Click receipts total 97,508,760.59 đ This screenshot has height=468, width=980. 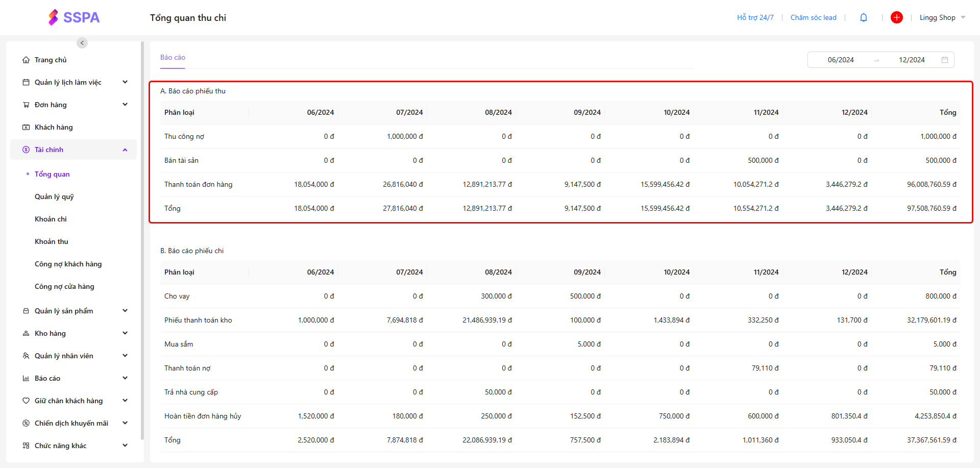932,208
